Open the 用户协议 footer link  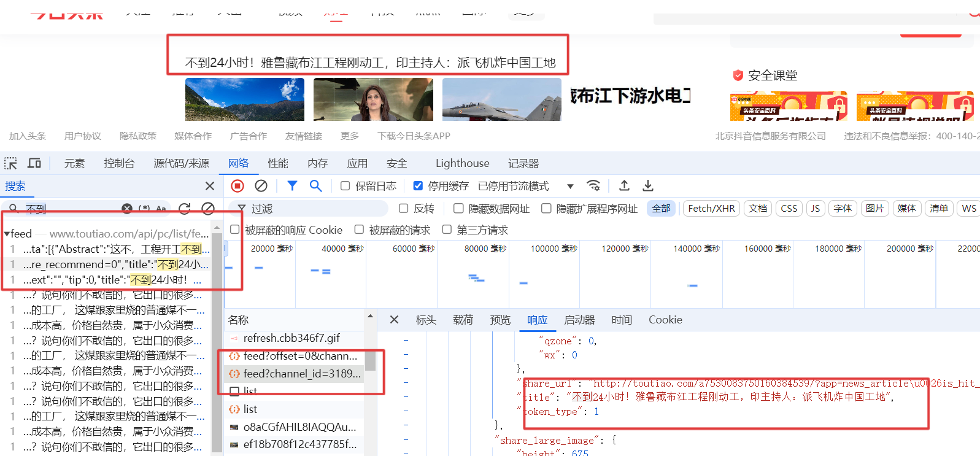pos(83,136)
